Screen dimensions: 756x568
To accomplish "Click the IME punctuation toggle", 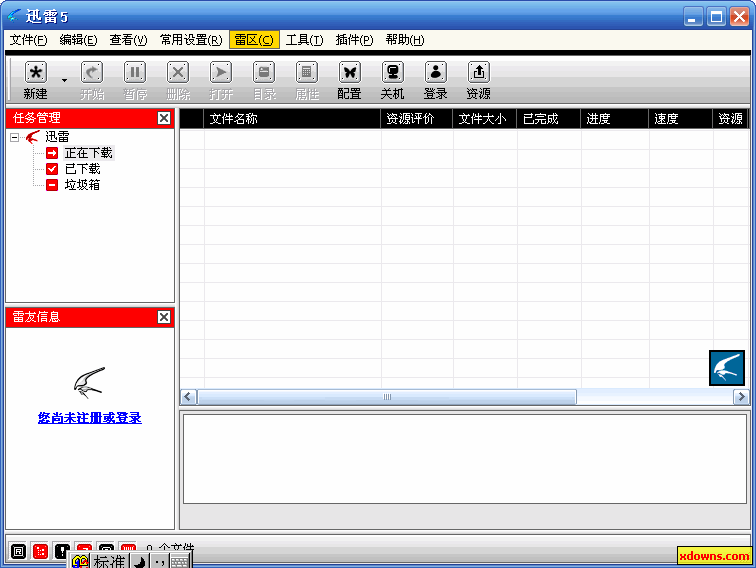I will [160, 561].
